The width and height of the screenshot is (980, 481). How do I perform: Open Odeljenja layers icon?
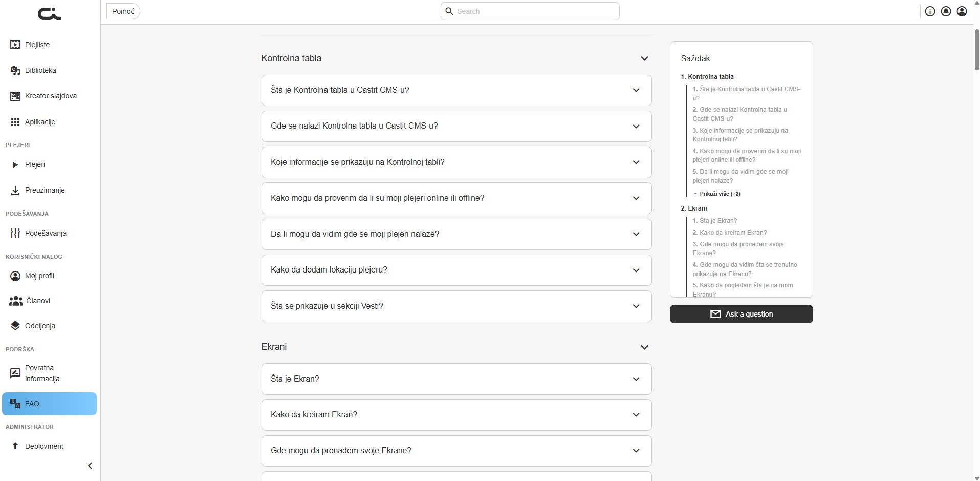(x=15, y=326)
